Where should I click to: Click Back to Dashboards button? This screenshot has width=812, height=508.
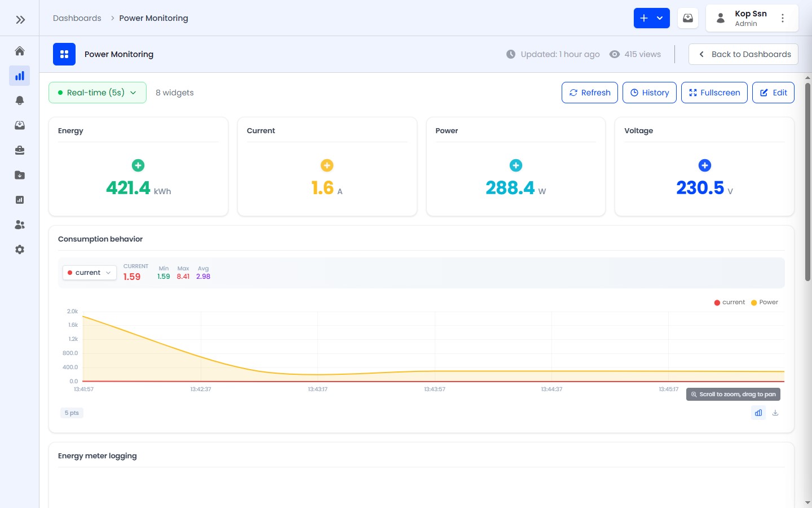[743, 54]
